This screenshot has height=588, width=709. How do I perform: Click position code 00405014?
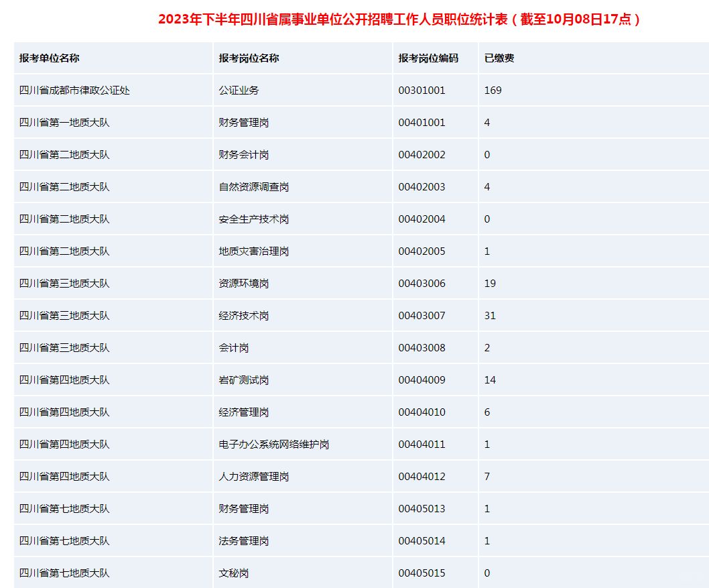pyautogui.click(x=422, y=540)
